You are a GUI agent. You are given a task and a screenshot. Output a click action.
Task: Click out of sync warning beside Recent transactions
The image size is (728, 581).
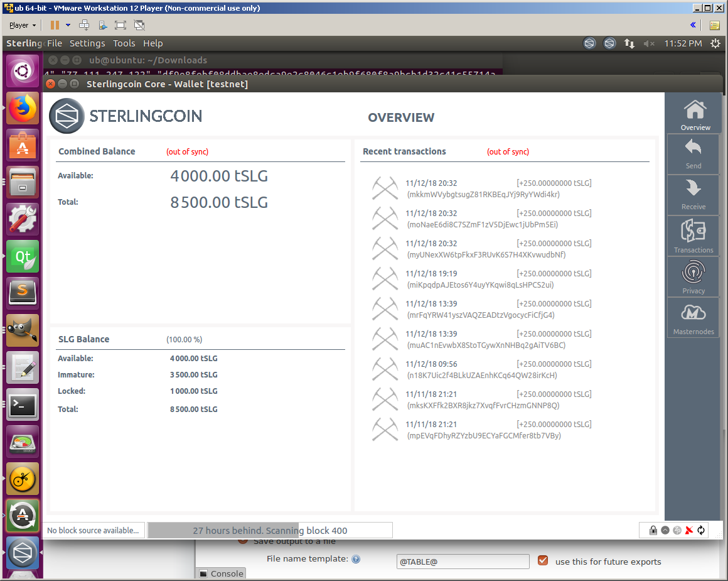(508, 152)
